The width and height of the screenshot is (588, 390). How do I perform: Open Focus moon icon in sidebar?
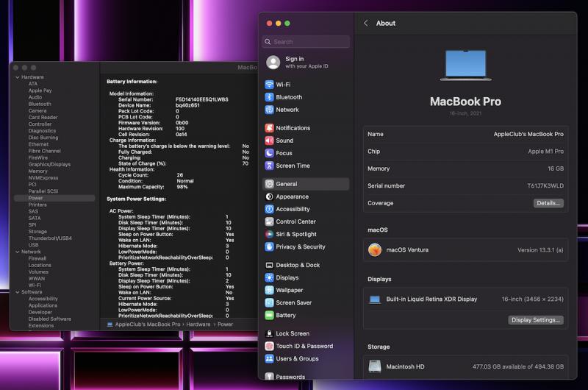[270, 153]
